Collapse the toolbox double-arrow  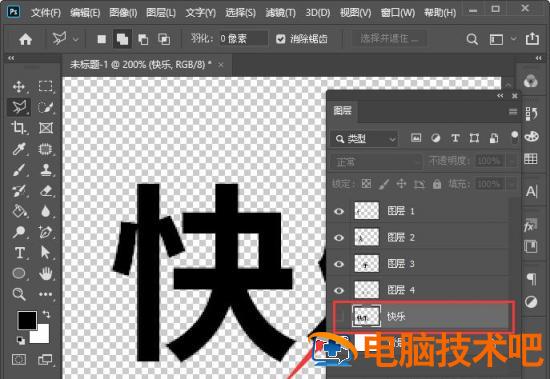click(x=11, y=58)
